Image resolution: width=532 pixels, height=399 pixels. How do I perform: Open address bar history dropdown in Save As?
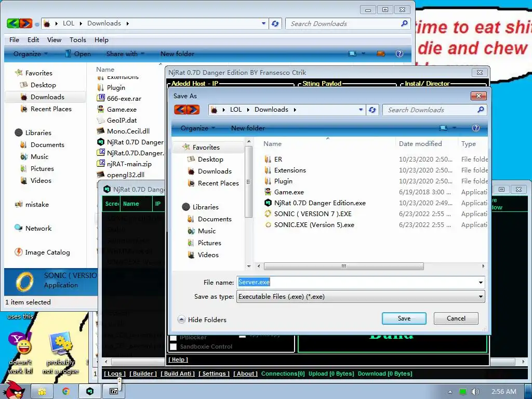point(361,110)
